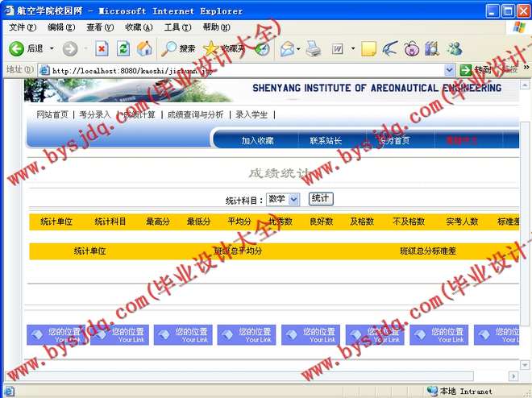This screenshot has height=398, width=532.
Task: Go to the browser Home icon
Action: (144, 48)
